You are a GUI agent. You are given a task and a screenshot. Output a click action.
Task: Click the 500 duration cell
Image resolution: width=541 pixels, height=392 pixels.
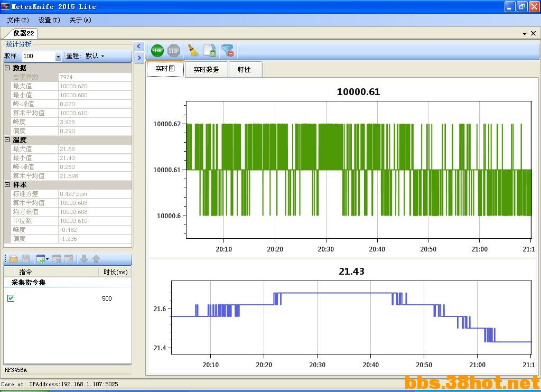107,298
